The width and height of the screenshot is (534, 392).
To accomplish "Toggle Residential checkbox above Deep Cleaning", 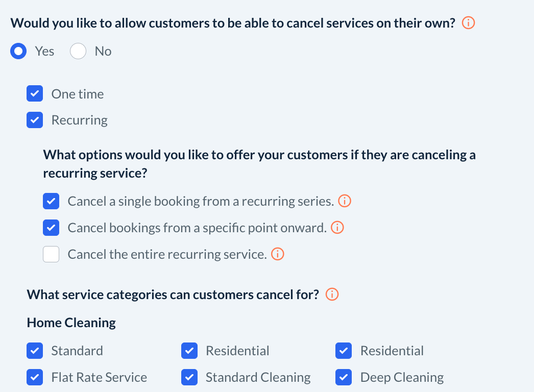I will pos(344,351).
